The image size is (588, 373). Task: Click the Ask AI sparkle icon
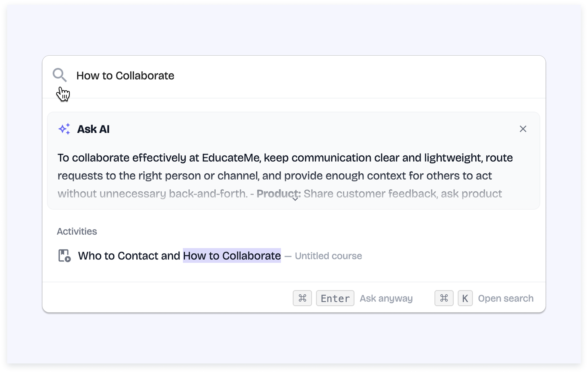(64, 129)
